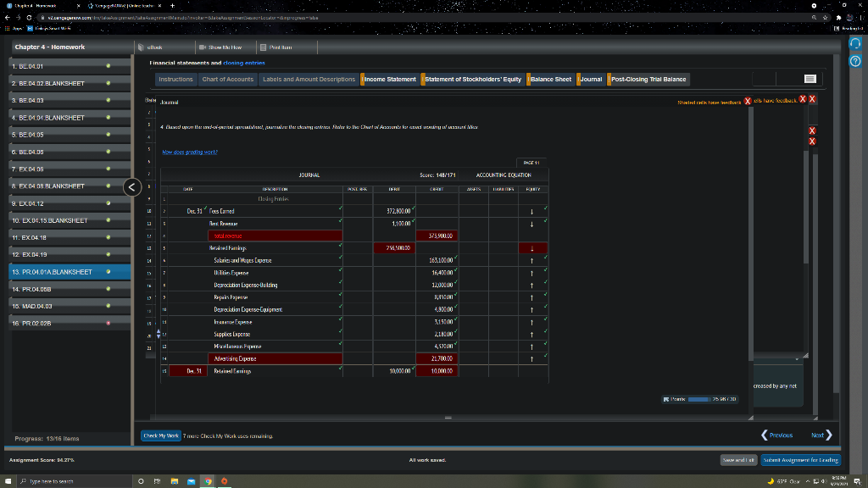Open Statement of Stockholders' Equity tab
This screenshot has height=488, width=868.
point(473,79)
